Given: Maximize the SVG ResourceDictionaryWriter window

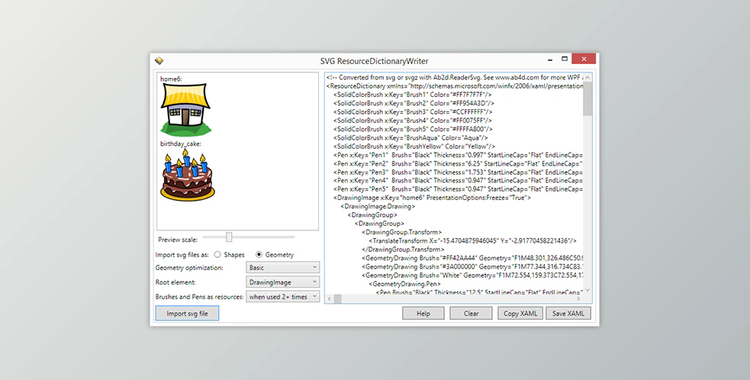Looking at the screenshot, I should tap(564, 59).
